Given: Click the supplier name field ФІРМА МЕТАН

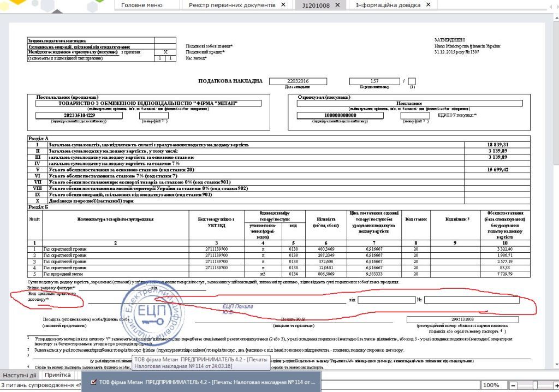Looking at the screenshot, I should pos(148,103).
